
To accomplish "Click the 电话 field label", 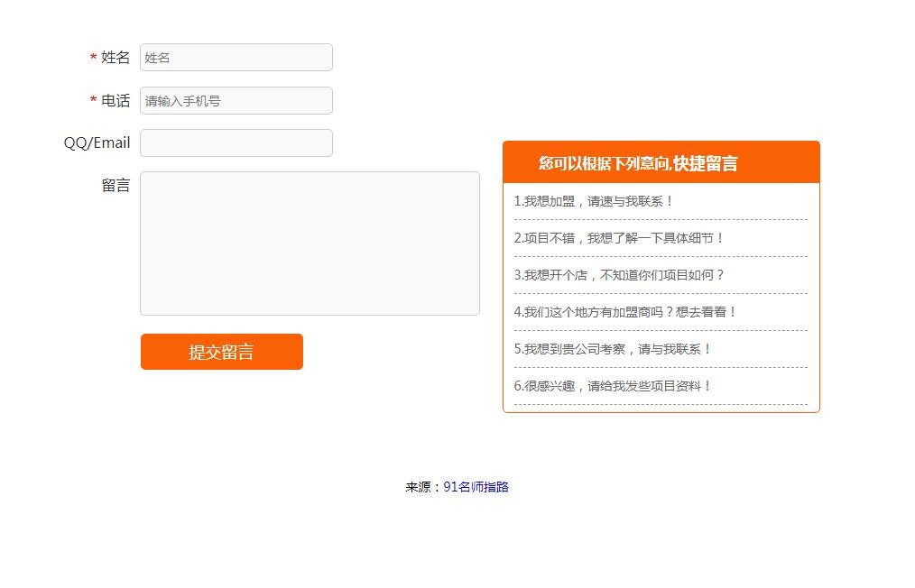I will [115, 100].
